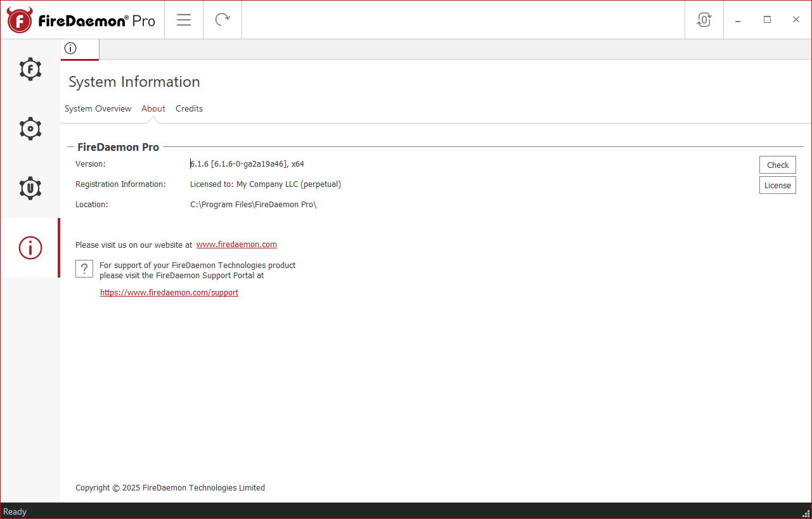Click the FireDaemon Pro logo
The height and width of the screenshot is (519, 812).
(81, 20)
